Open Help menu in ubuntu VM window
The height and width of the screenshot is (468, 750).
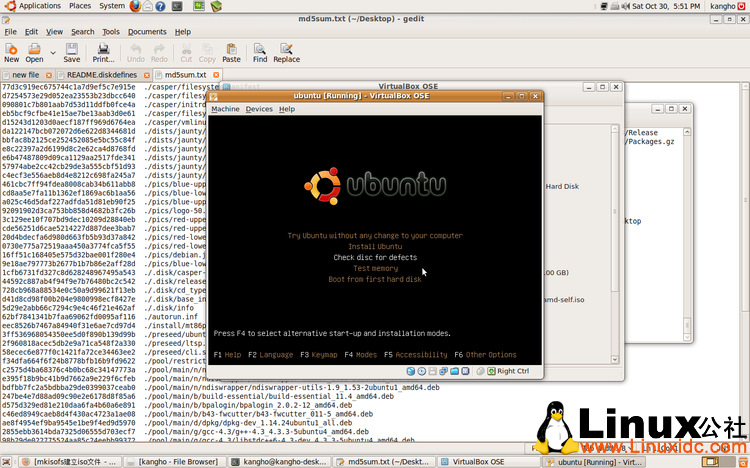point(287,109)
